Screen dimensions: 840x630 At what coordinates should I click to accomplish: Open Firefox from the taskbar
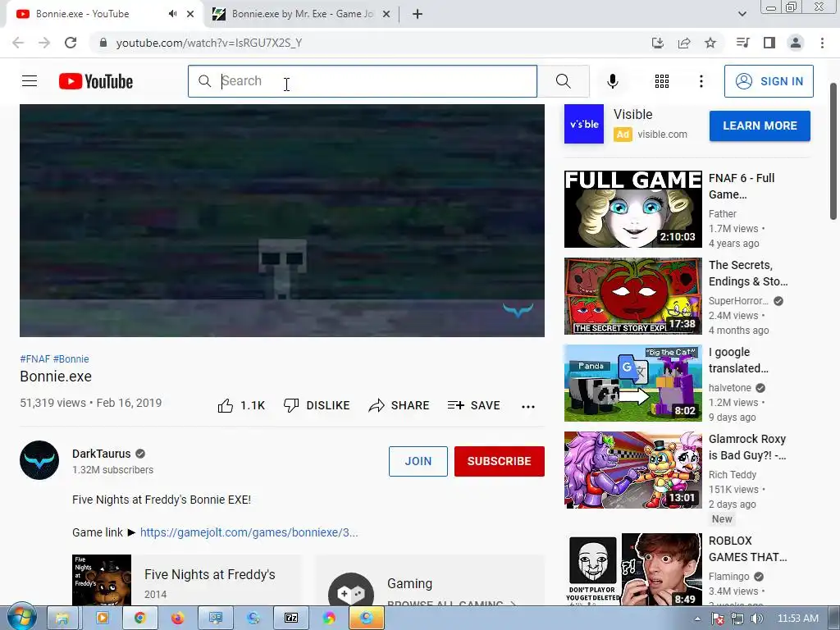[177, 619]
